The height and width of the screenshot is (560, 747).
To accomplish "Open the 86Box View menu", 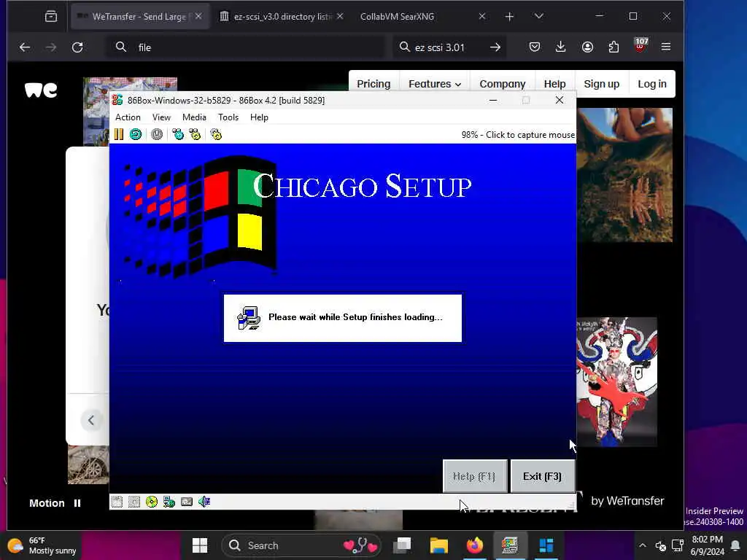I will [x=161, y=117].
